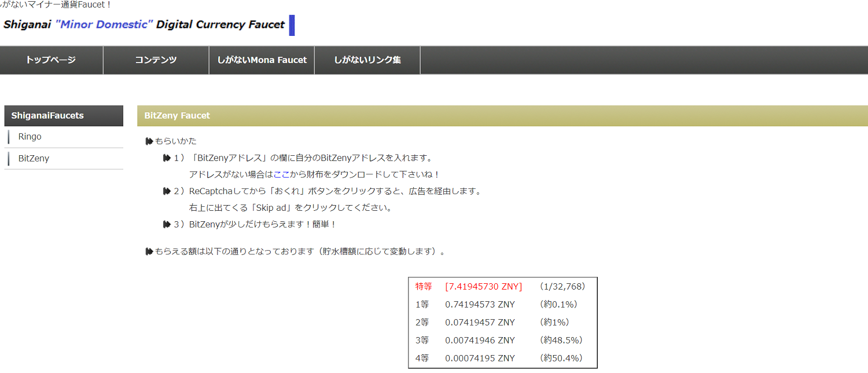Select Ringo in the ShiganaiFaucets sidebar

pos(30,137)
